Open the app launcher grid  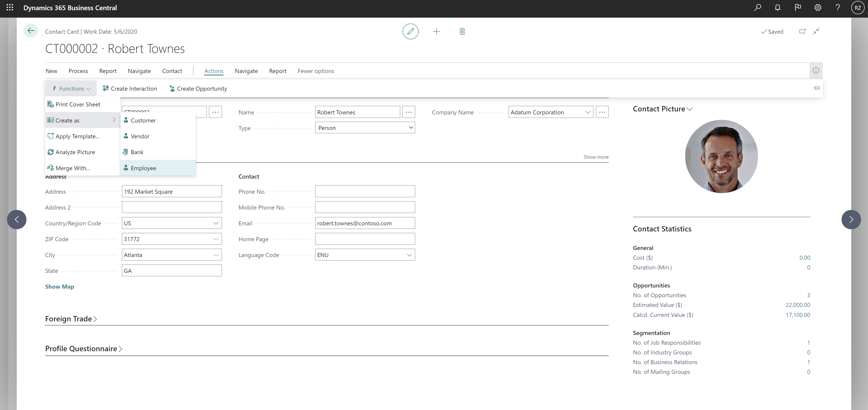tap(10, 7)
